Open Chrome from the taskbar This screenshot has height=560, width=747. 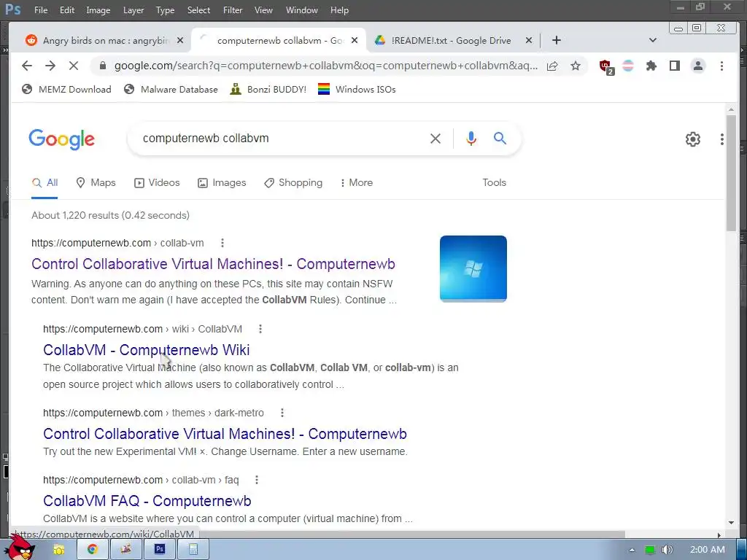[92, 550]
